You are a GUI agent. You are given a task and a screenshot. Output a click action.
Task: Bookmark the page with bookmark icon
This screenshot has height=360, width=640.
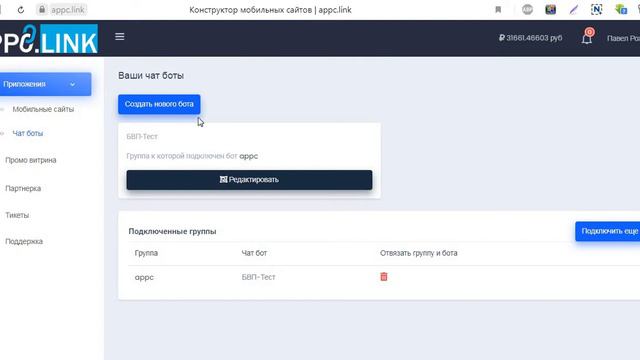pyautogui.click(x=498, y=10)
